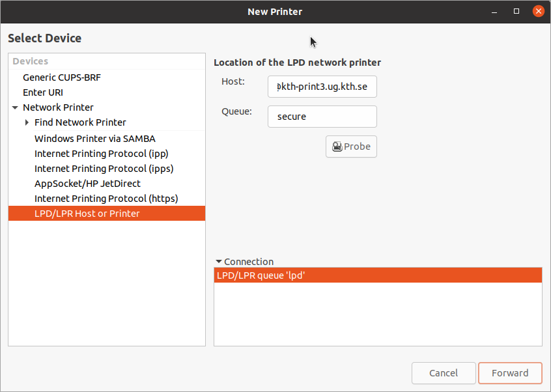
Task: Click the printer icon on Probe button
Action: (x=337, y=147)
